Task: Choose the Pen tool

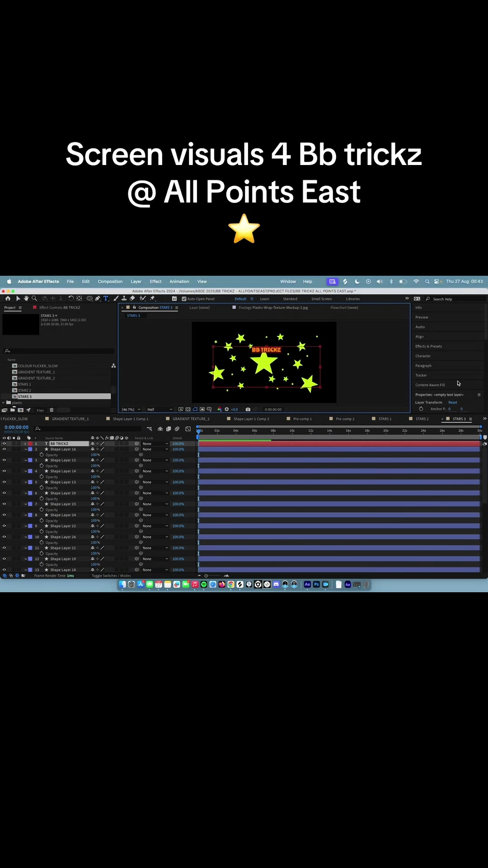Action: click(x=98, y=298)
